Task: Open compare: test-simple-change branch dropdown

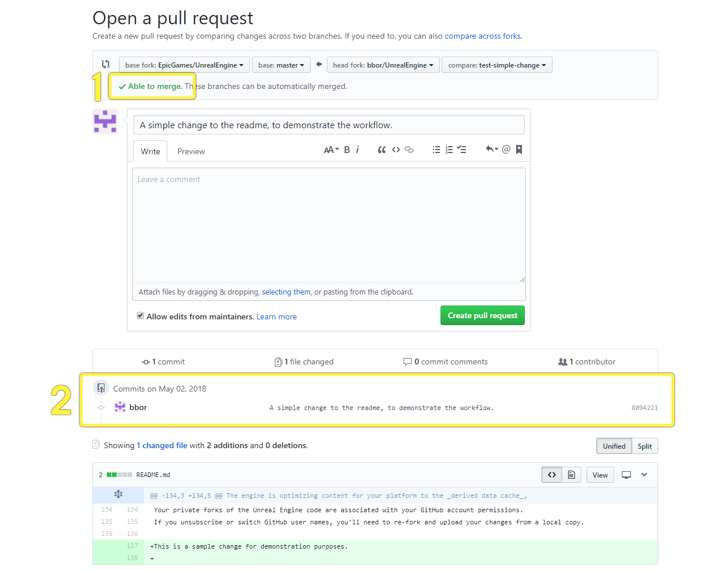Action: coord(497,65)
